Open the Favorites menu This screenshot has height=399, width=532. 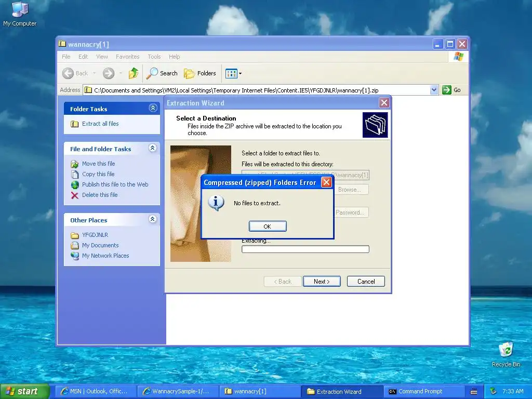(128, 57)
